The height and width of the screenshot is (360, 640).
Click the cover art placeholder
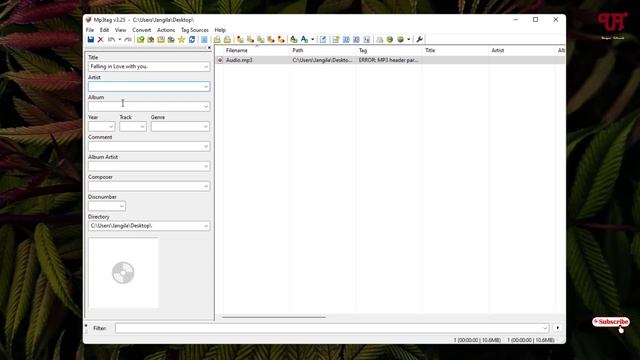[123, 273]
